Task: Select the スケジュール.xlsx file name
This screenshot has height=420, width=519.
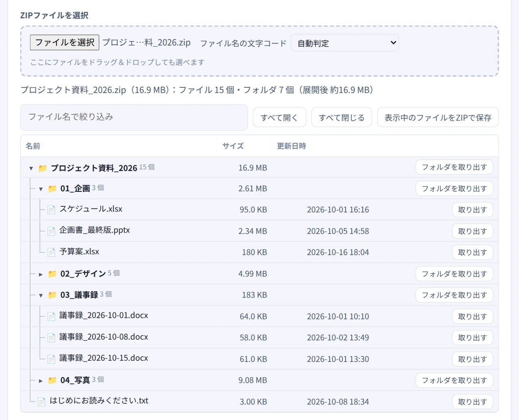Action: 91,209
